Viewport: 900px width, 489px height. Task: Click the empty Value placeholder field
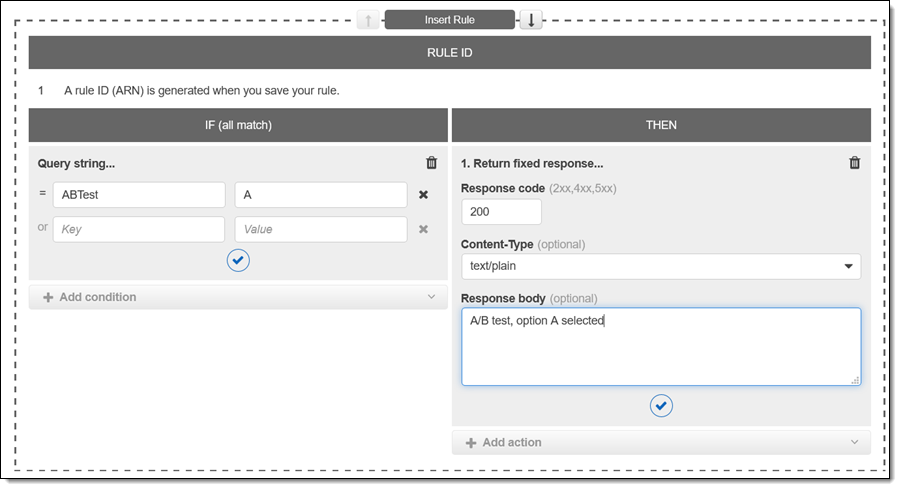(320, 229)
